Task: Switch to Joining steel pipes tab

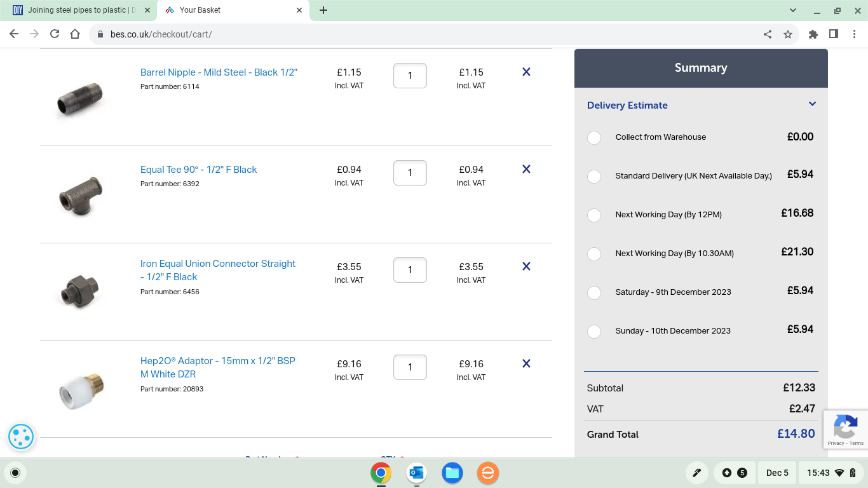Action: [79, 10]
